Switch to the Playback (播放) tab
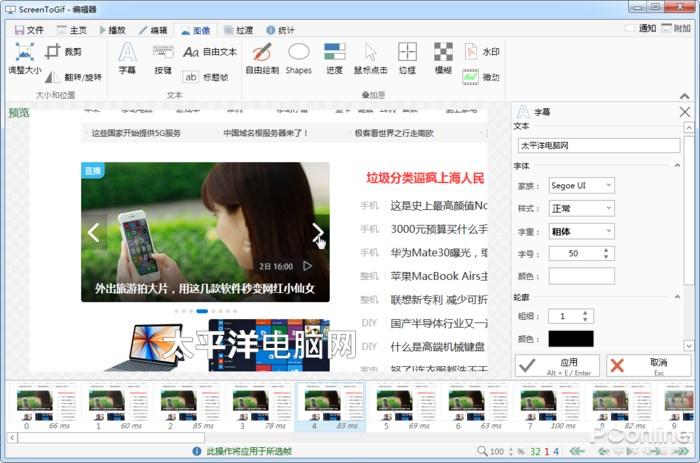Viewport: 700px width, 463px height. 112,30
